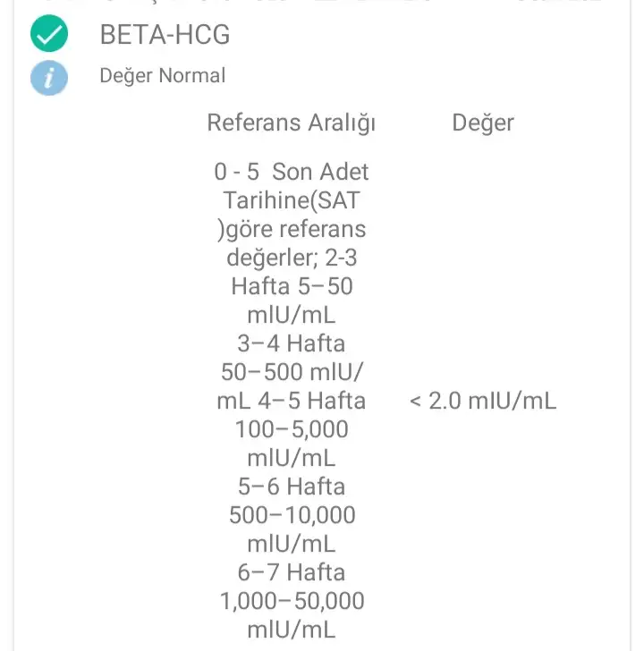Tap the '< 2.0 mIU/mL' result value
This screenshot has height=651, width=644.
click(483, 401)
